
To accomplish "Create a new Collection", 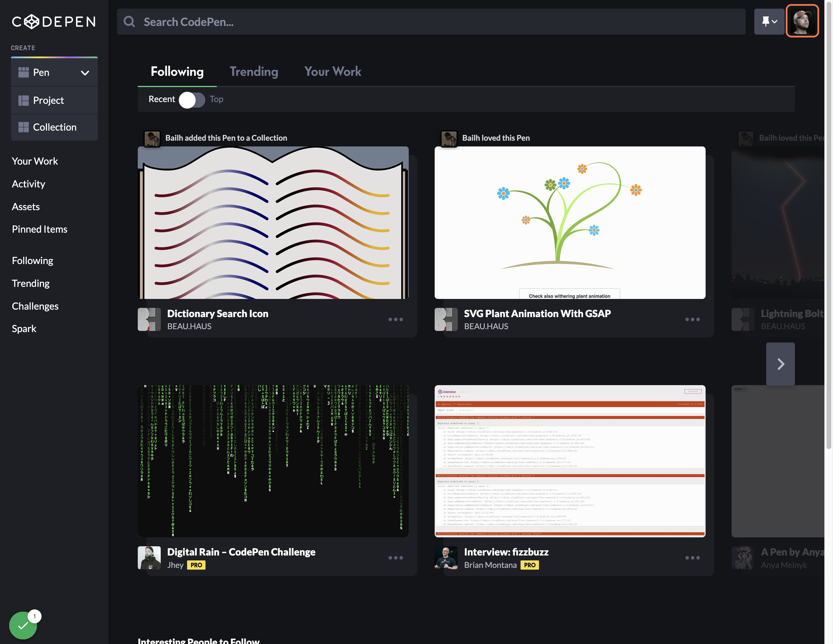I will coord(54,127).
